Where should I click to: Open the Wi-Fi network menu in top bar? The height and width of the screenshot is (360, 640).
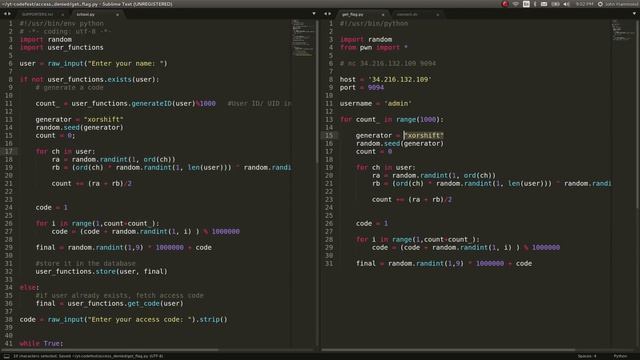[516, 4]
